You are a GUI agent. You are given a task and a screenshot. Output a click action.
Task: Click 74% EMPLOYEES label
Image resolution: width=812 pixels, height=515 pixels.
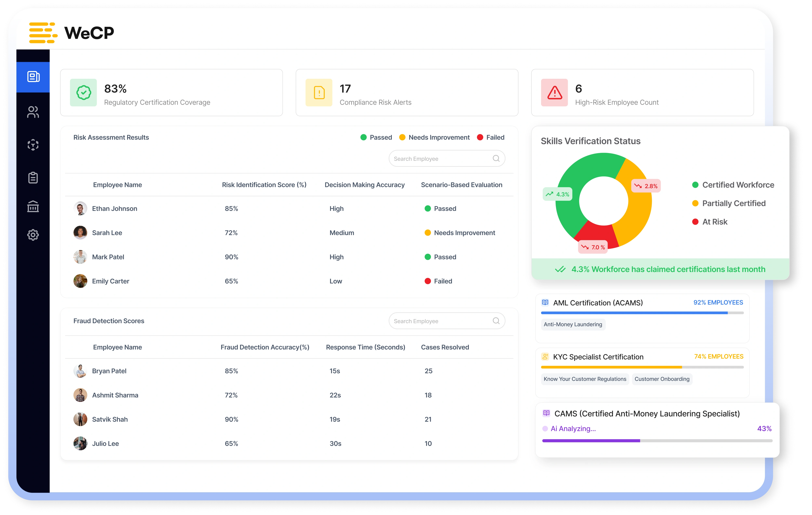point(719,356)
